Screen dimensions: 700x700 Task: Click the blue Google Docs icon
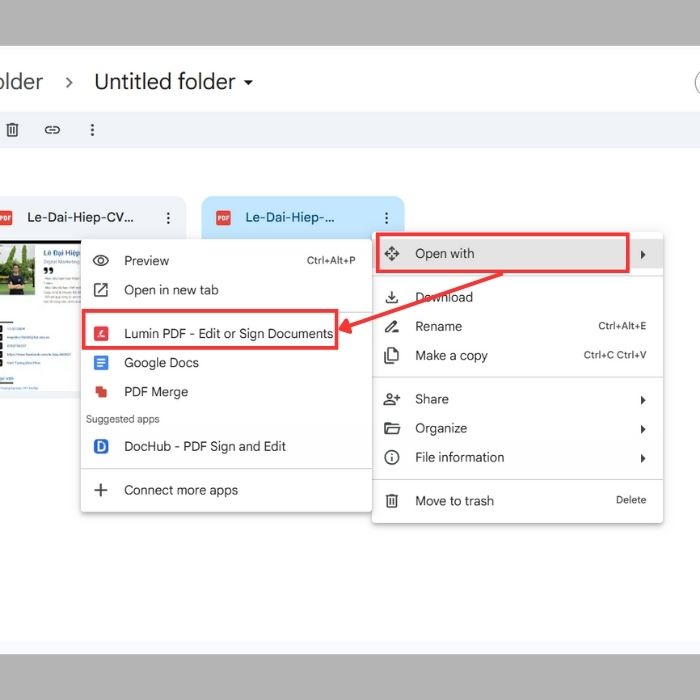(x=101, y=363)
